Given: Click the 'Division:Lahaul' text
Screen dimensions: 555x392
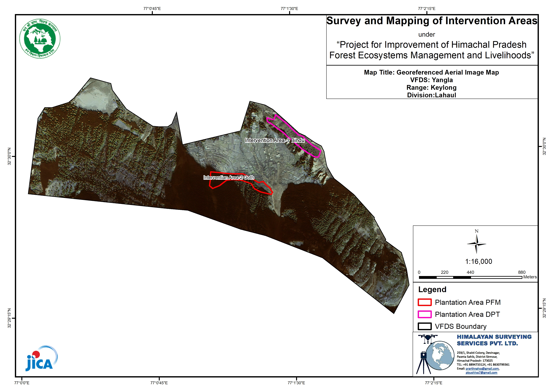Looking at the screenshot, I should click(x=431, y=95).
